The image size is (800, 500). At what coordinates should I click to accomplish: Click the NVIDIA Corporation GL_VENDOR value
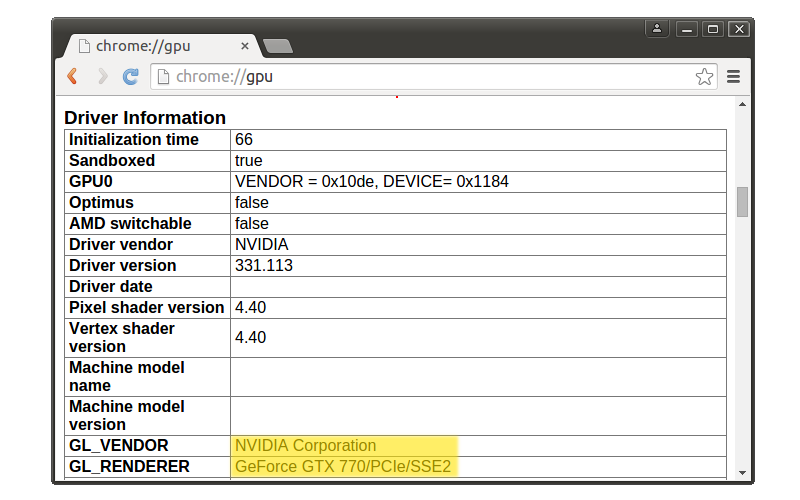tap(305, 445)
